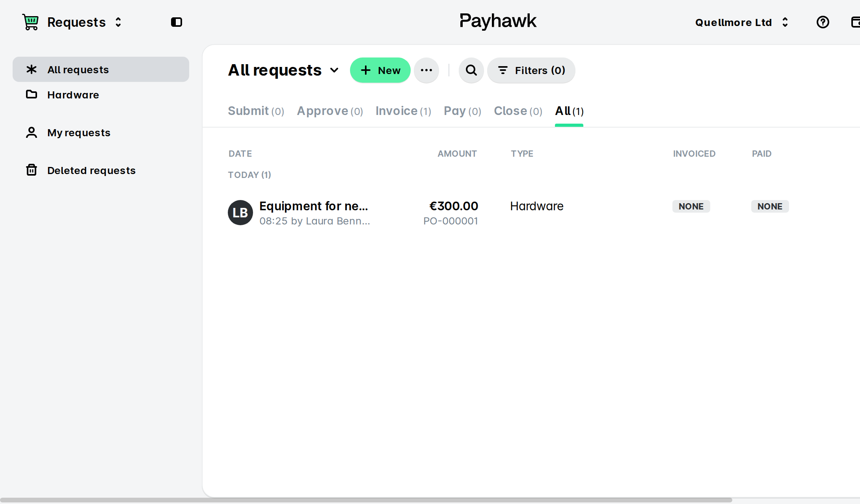Click the NONE badge under Invoiced

pos(691,206)
